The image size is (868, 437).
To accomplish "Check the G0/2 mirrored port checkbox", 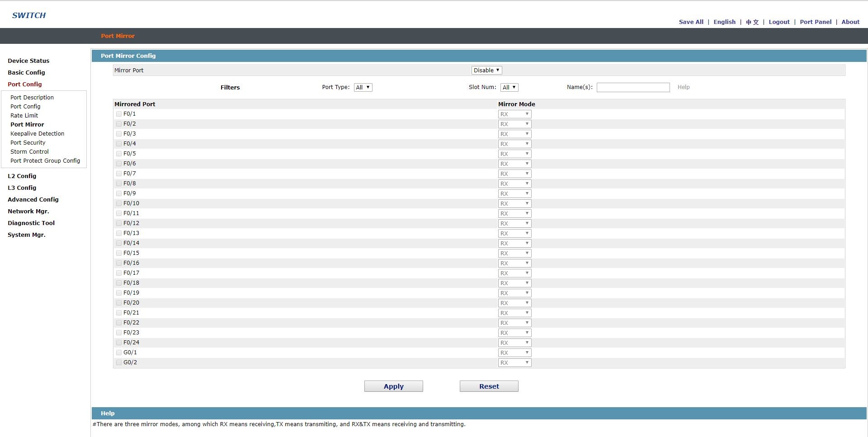I will [x=119, y=362].
